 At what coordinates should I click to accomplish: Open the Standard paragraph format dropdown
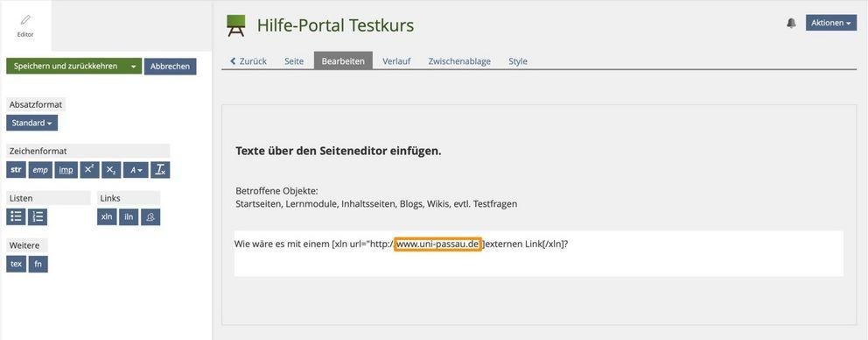click(32, 123)
